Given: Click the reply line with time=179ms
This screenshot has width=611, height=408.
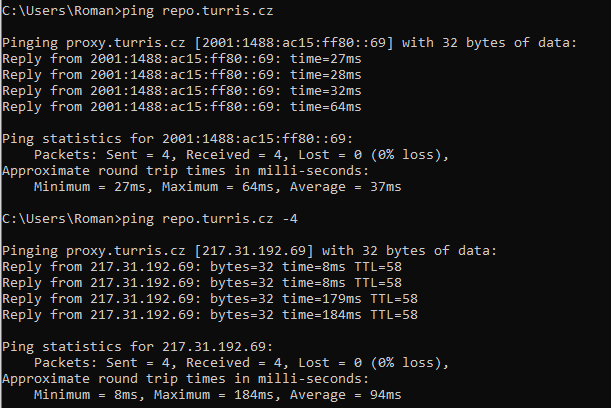Looking at the screenshot, I should 210,299.
